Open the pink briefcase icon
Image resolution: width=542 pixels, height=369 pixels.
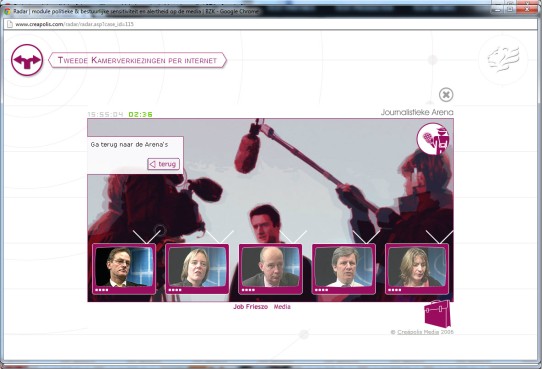438,313
